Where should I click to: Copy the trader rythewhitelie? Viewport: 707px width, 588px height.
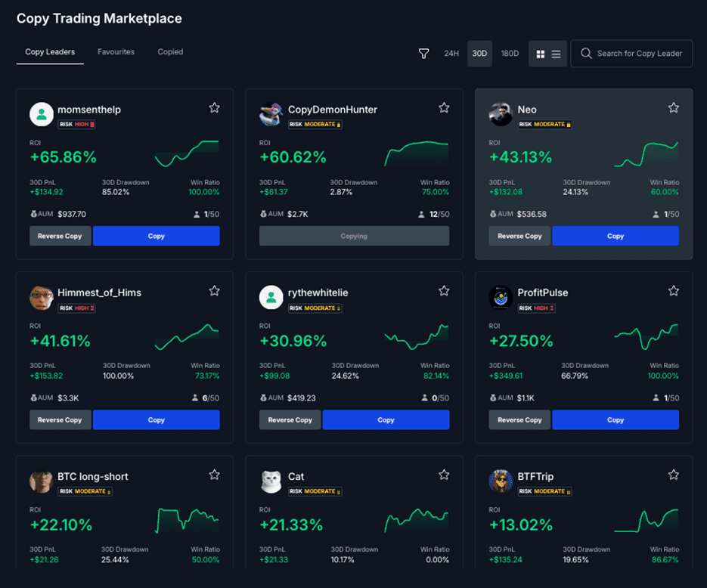[386, 419]
